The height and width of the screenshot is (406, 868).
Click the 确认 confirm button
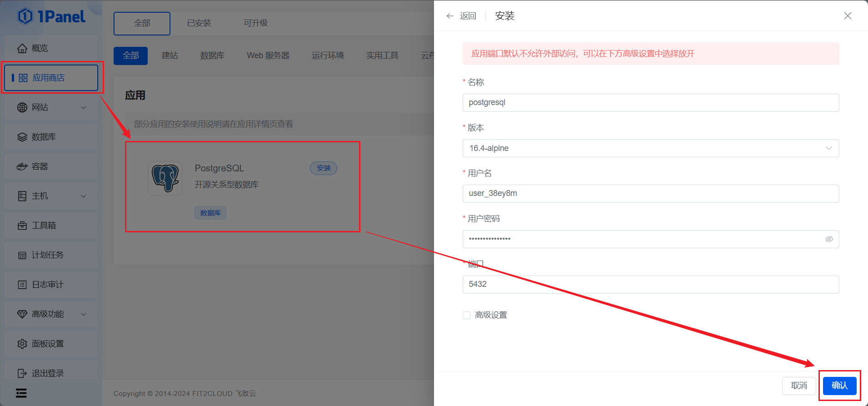coord(839,386)
